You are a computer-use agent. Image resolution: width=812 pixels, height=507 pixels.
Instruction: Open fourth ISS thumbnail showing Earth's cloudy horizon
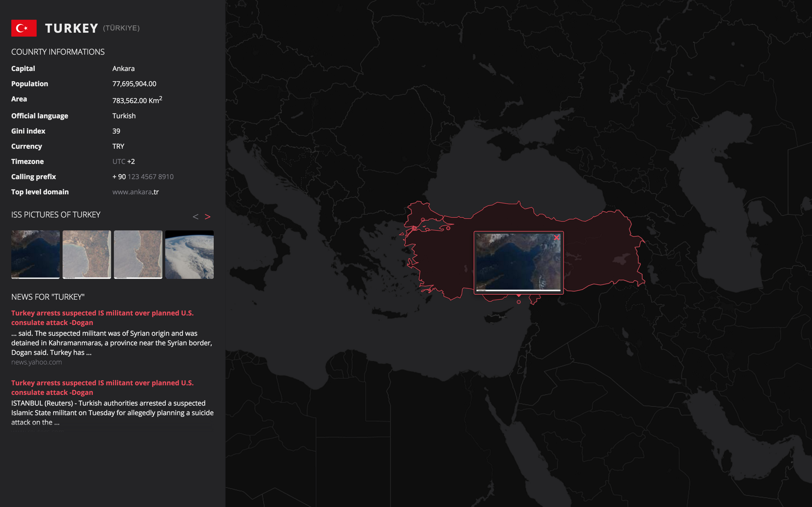(x=189, y=254)
